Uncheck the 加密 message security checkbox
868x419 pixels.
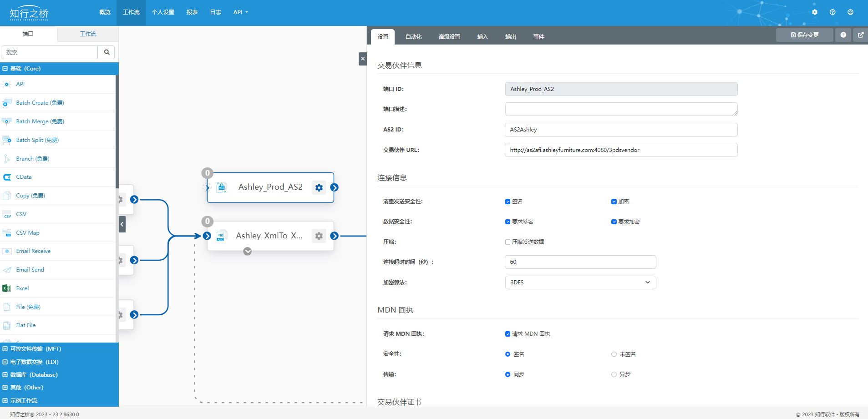point(614,202)
